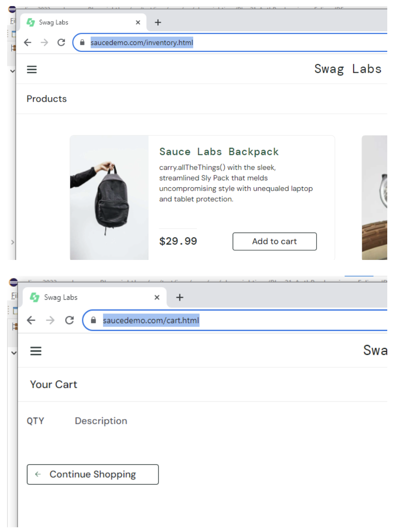Open new tab in cart browser window
Image resolution: width=394 pixels, height=532 pixels.
tap(180, 297)
